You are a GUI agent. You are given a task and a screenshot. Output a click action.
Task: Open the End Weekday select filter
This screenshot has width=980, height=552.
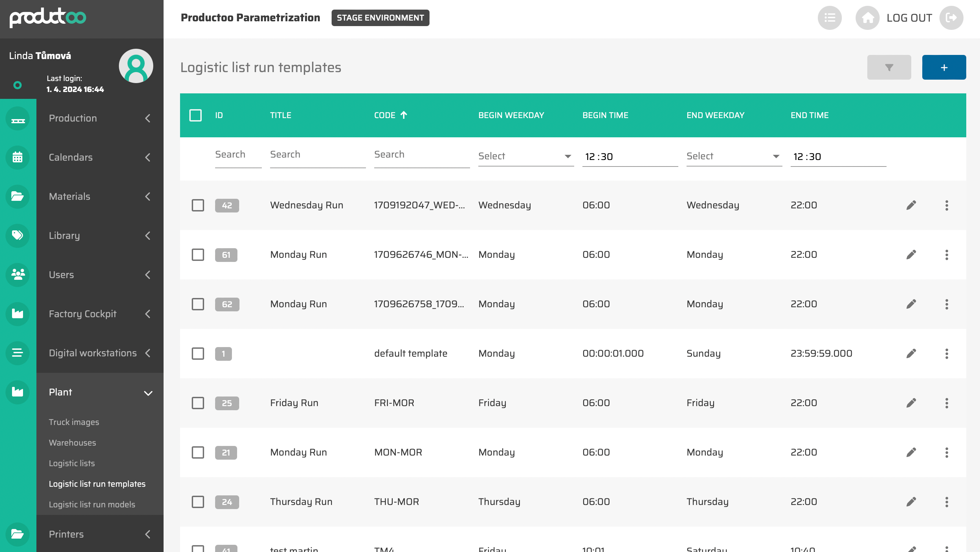pyautogui.click(x=734, y=156)
